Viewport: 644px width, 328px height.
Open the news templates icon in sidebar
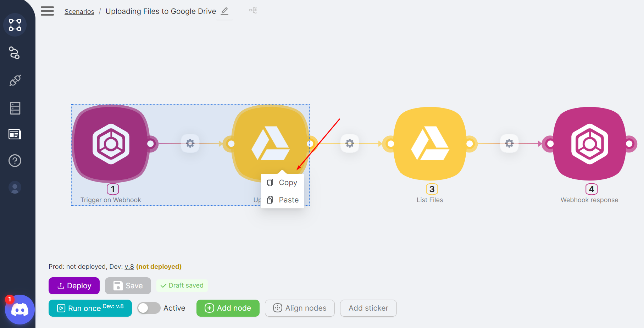click(15, 134)
